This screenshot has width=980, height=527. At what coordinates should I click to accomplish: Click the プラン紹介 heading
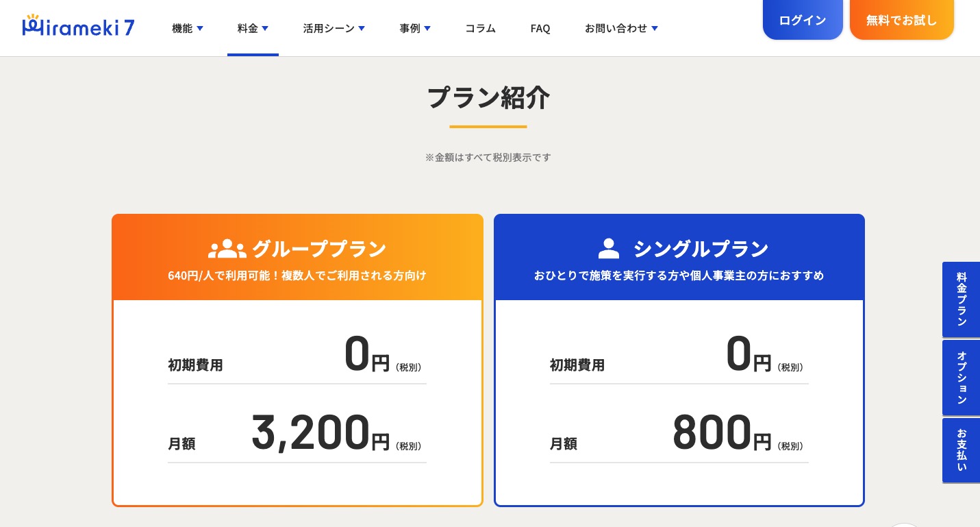488,98
